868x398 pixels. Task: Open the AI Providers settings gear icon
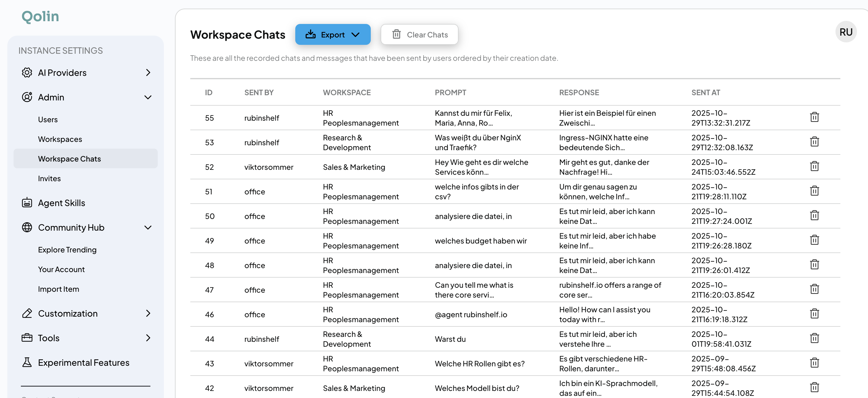(27, 72)
